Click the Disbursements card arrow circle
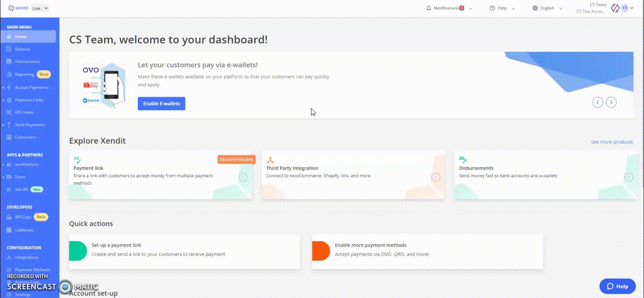The width and height of the screenshot is (644, 298). [x=628, y=177]
